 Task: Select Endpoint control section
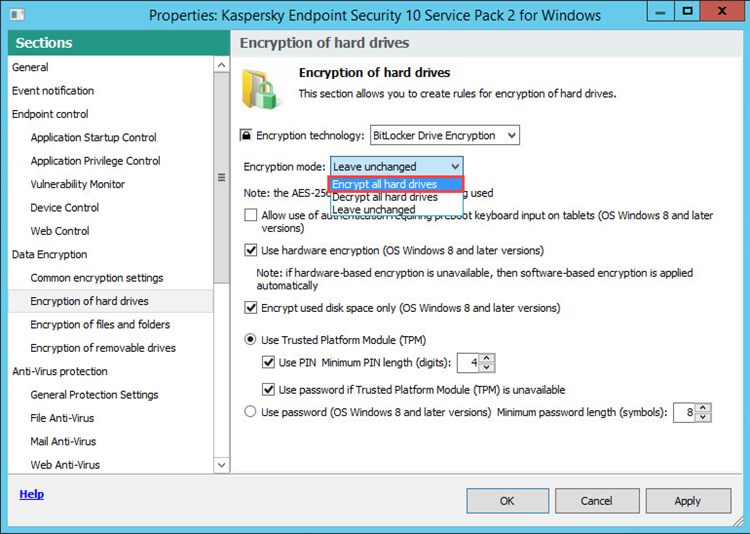point(110,114)
